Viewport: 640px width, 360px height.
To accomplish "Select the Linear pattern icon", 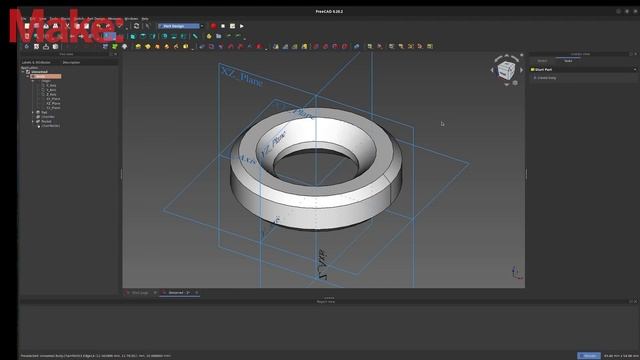I will coord(284,47).
